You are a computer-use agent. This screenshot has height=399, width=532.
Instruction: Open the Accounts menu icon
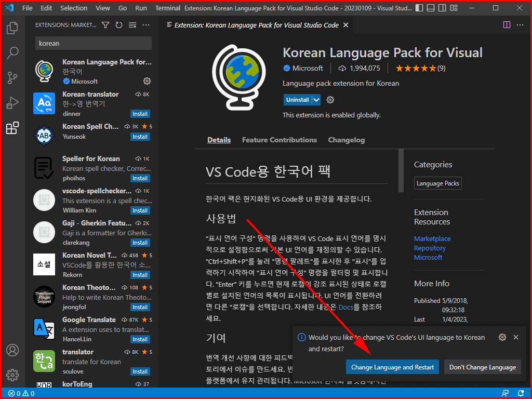coord(12,350)
